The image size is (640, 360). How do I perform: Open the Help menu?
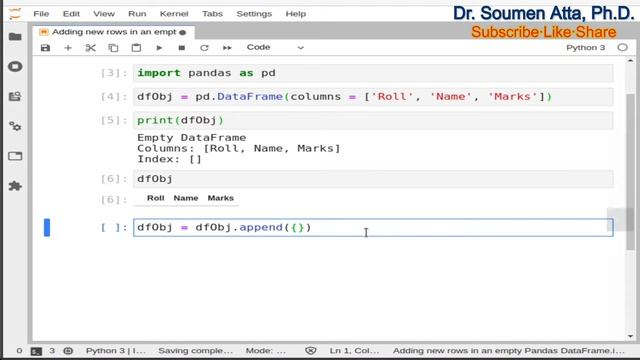(x=296, y=14)
